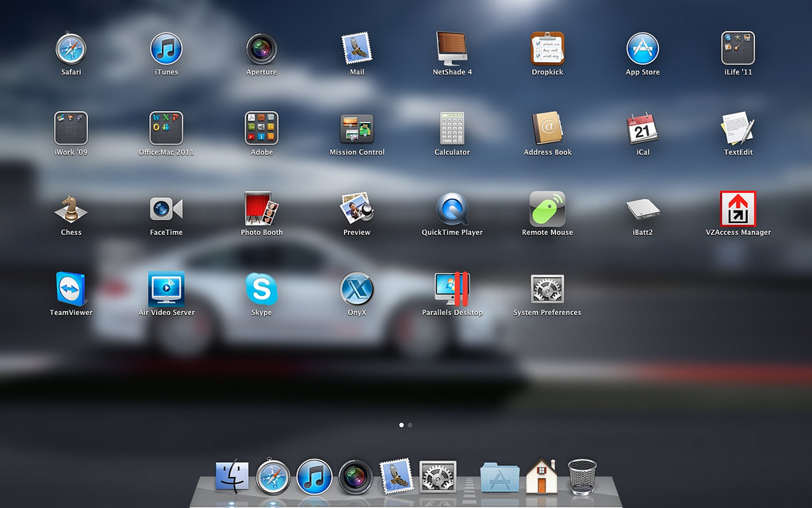Open Mail from Launchpad grid
Viewport: 812px width, 508px height.
point(357,48)
